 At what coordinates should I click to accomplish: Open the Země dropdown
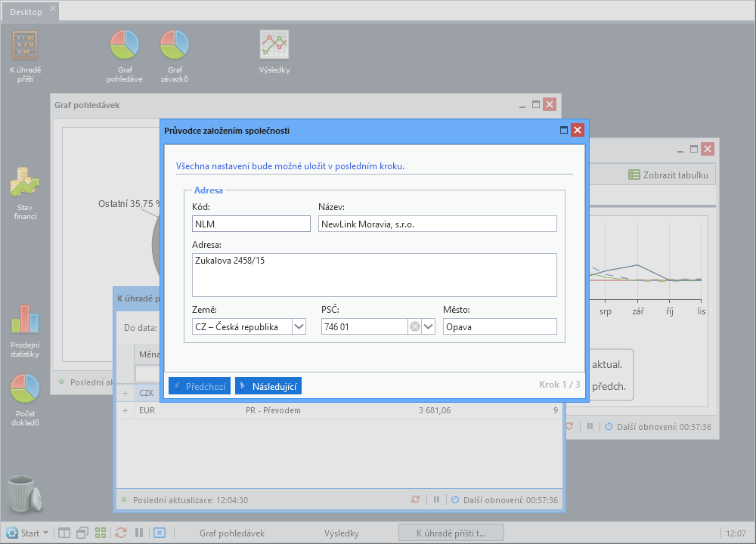299,326
